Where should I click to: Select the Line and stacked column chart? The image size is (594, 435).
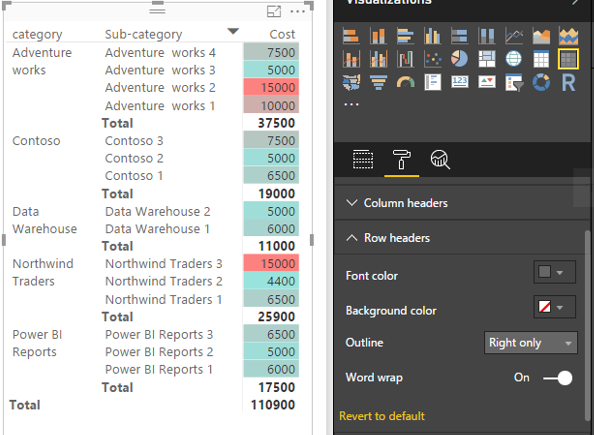click(351, 59)
